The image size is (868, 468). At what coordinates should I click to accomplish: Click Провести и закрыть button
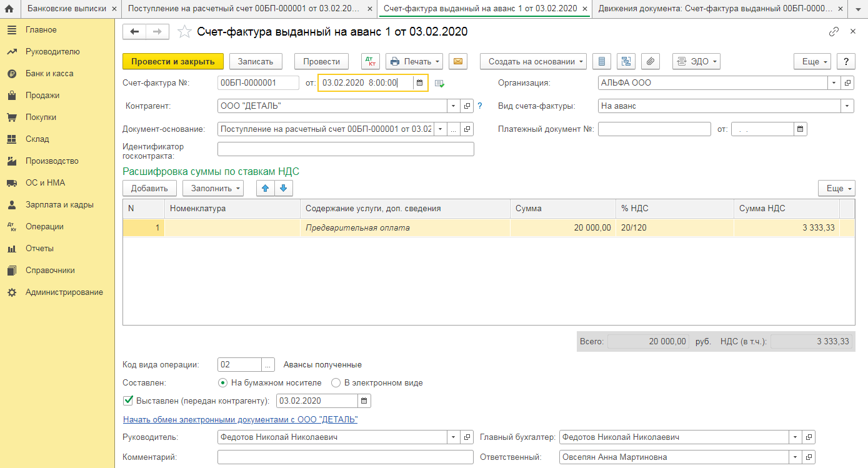[173, 61]
